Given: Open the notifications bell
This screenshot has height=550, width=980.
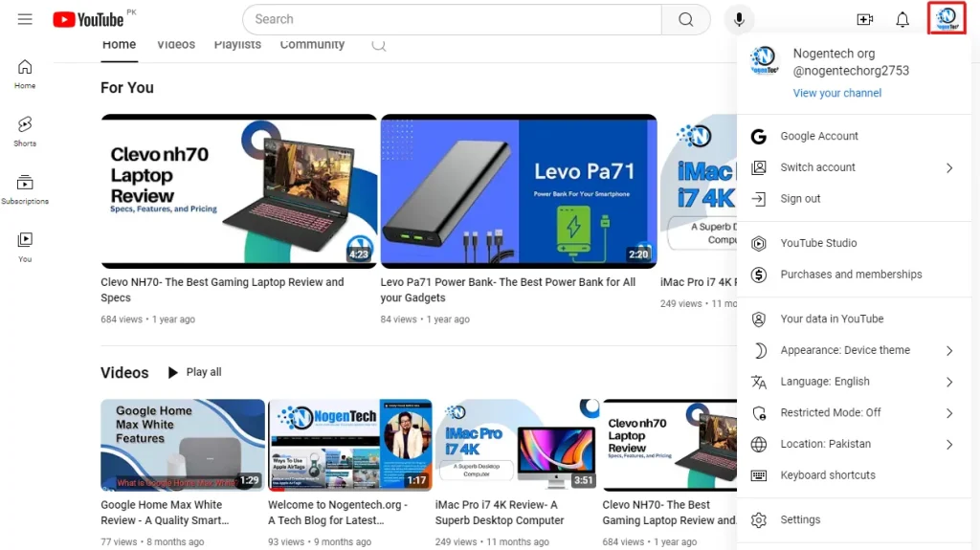Looking at the screenshot, I should pyautogui.click(x=902, y=19).
